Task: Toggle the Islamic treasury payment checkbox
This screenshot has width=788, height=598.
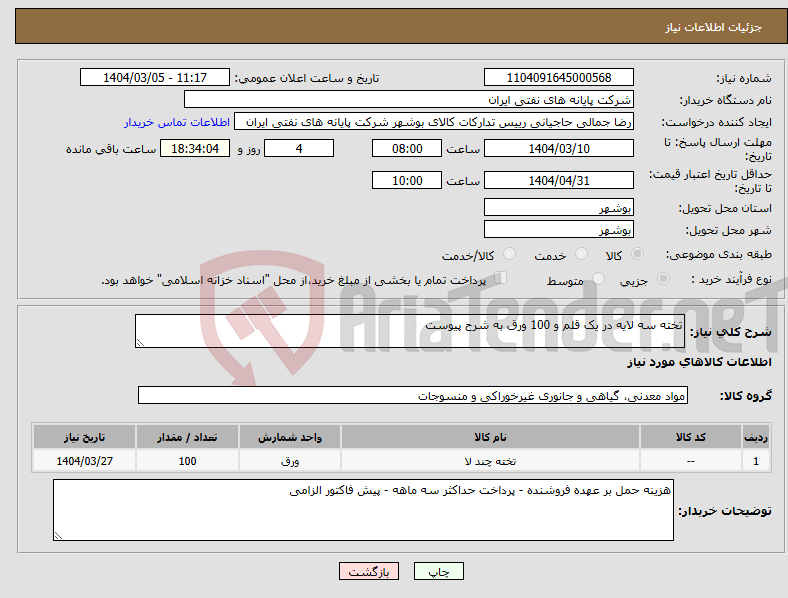Action: click(501, 278)
